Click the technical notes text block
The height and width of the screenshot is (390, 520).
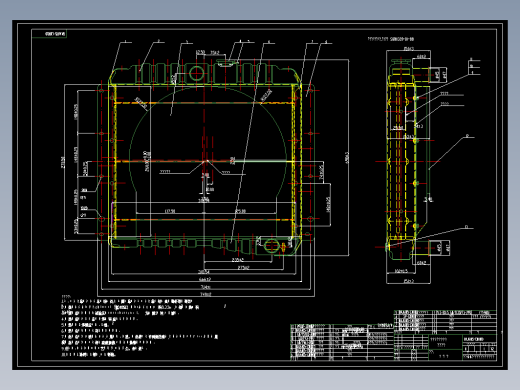pyautogui.click(x=139, y=326)
